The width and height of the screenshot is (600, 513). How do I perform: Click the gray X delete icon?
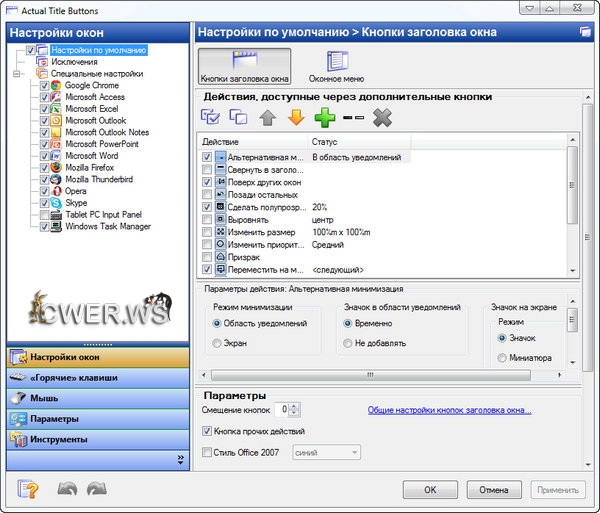381,118
